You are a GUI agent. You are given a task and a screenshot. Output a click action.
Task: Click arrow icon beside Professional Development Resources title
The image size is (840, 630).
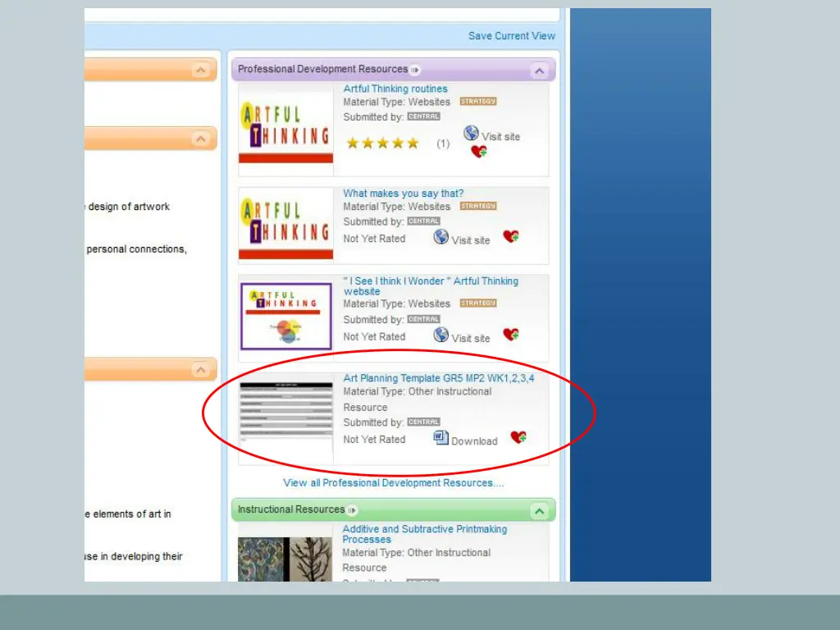(x=415, y=70)
